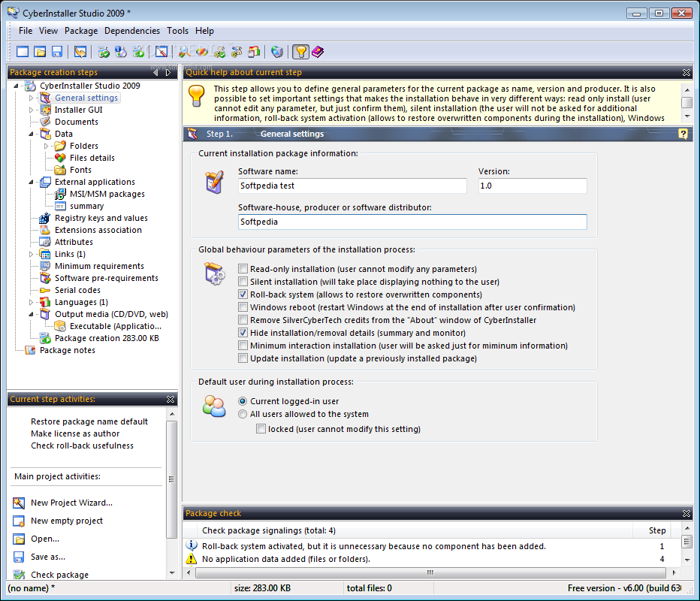Click the window with red pen toolbar icon
The height and width of the screenshot is (601, 700).
click(x=161, y=52)
